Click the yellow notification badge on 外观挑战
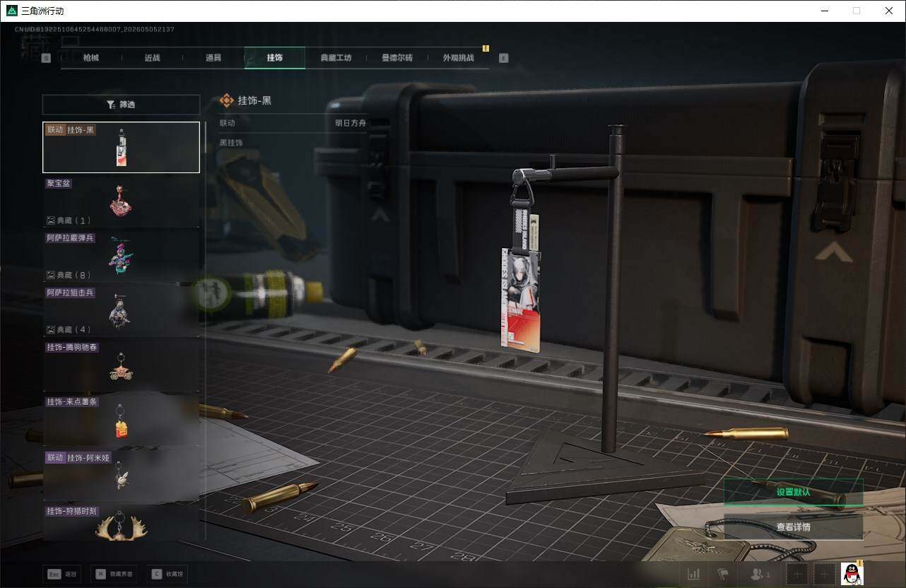This screenshot has height=588, width=906. 486,48
